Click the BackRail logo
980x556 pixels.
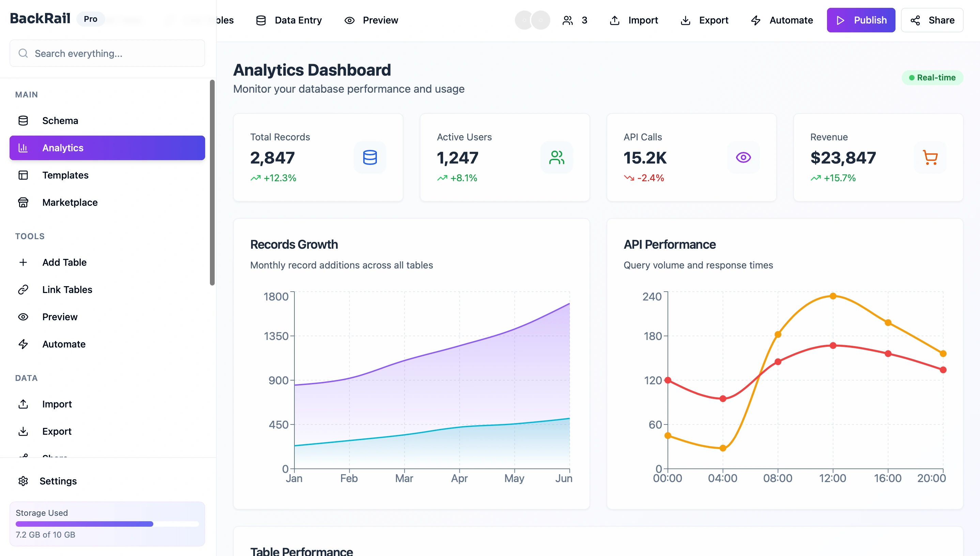40,18
